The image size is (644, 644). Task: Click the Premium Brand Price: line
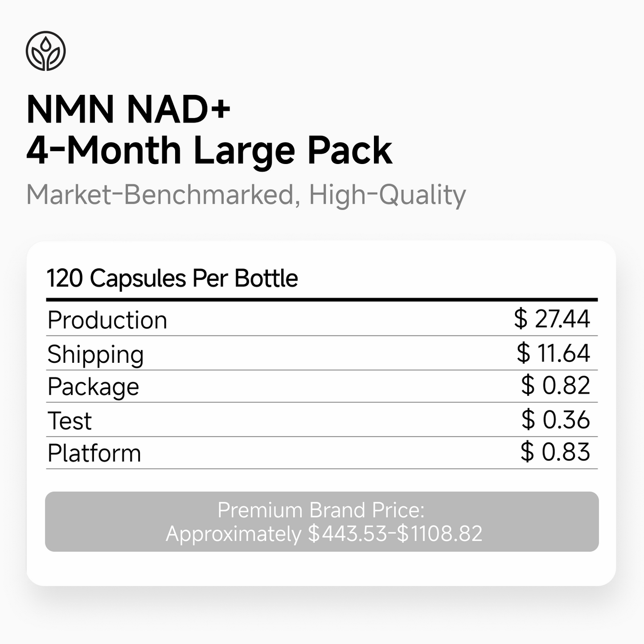pos(321,510)
